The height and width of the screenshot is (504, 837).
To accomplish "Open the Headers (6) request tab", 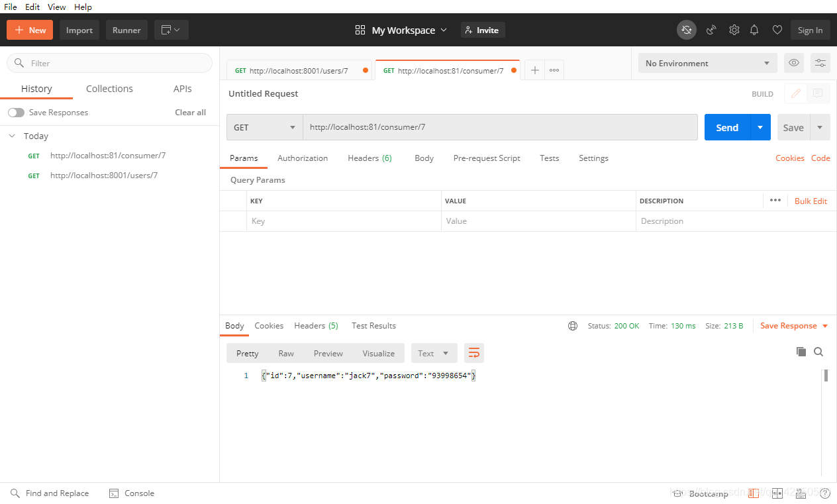I will click(x=369, y=158).
